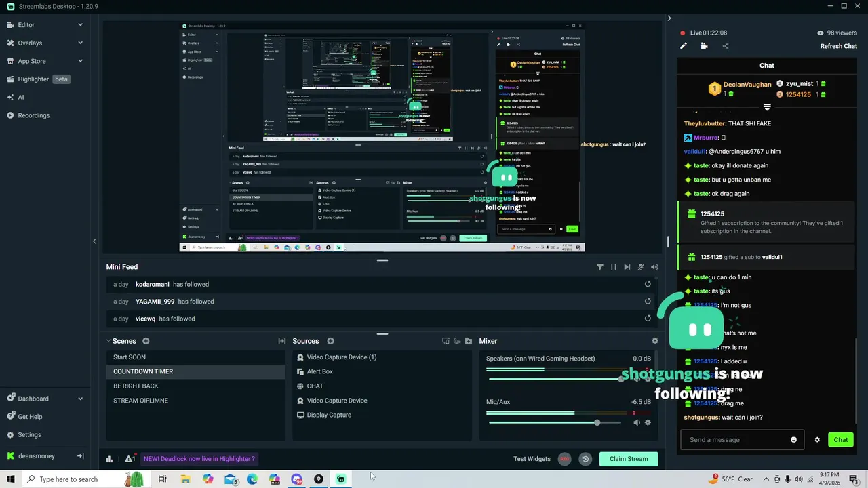Add a new source with plus icon
Screen dimensions: 868x488
(331, 341)
